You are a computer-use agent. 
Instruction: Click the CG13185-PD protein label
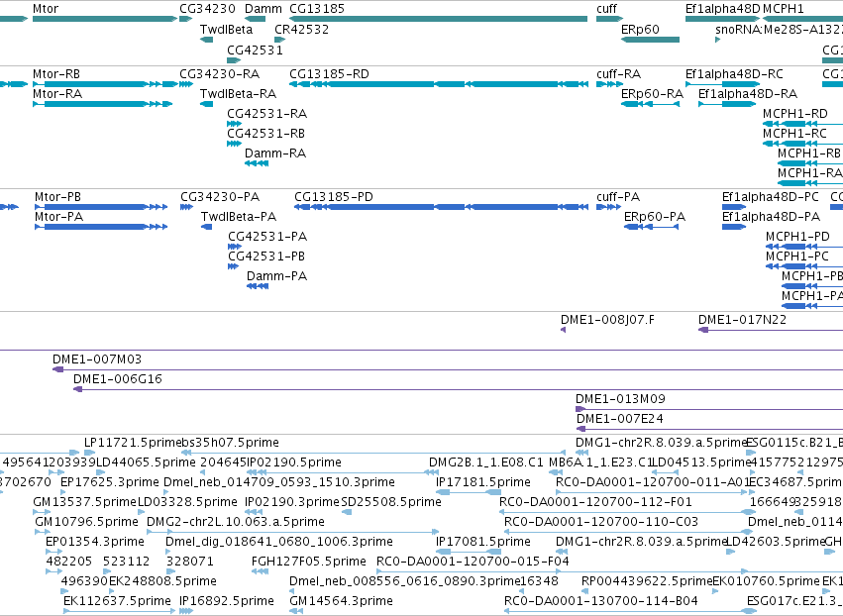(333, 197)
